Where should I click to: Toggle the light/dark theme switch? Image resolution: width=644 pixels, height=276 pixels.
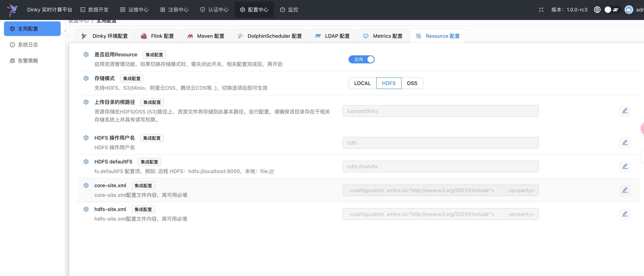tap(612, 10)
